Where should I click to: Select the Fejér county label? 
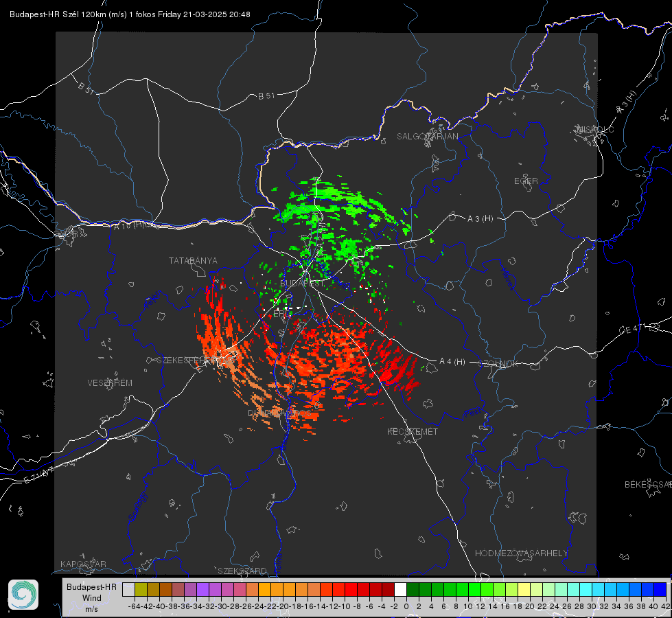click(x=154, y=300)
